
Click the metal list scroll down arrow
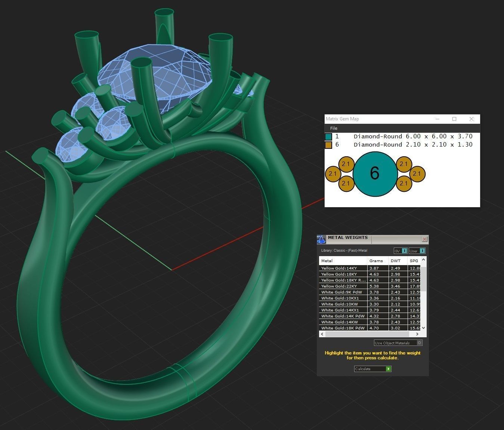(423, 328)
